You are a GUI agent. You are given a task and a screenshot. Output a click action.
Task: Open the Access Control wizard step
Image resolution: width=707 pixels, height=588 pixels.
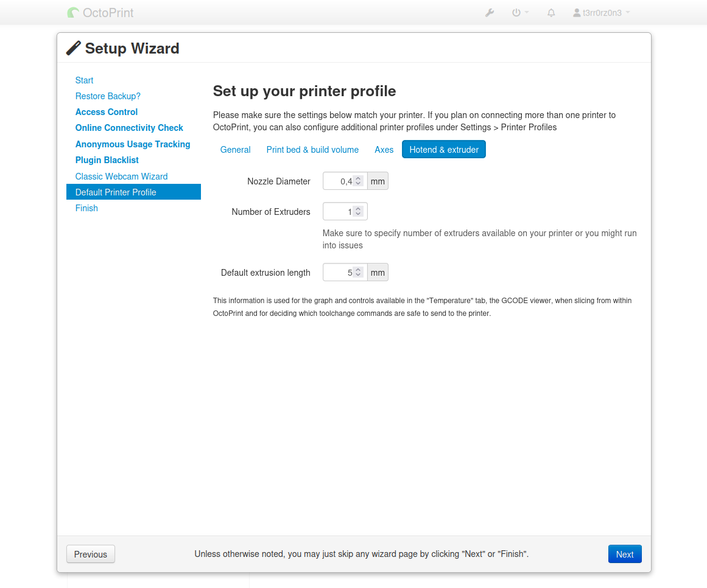click(x=107, y=112)
